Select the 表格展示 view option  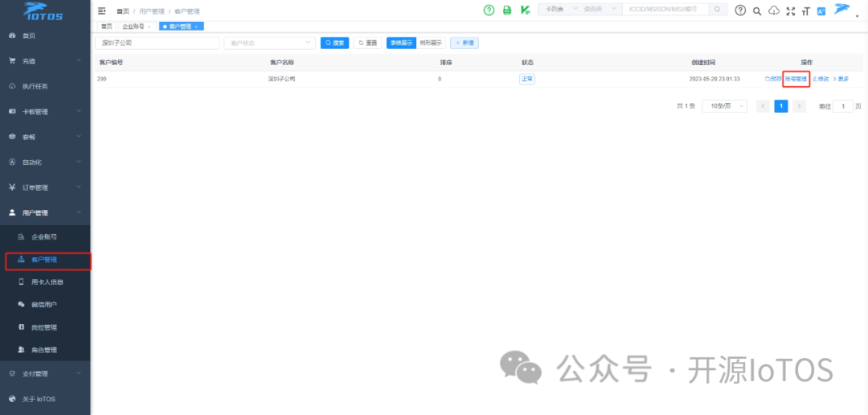pos(401,43)
